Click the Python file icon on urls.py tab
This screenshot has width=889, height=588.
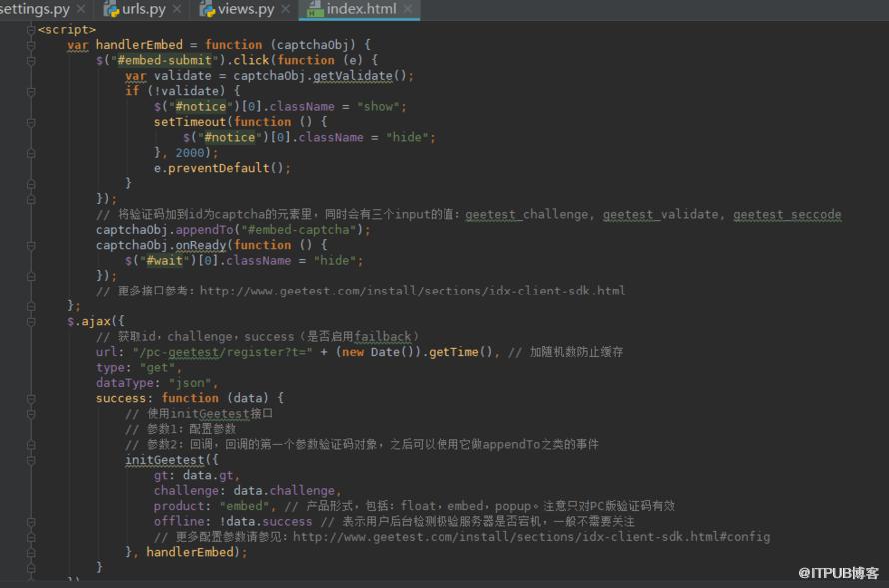tap(111, 9)
